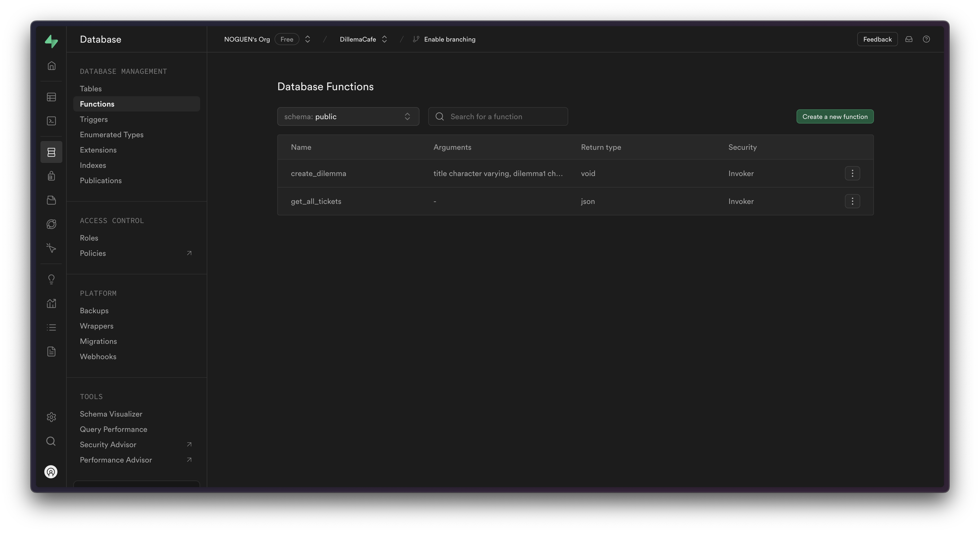The image size is (980, 533).
Task: Open the Realtime cursor icon
Action: pos(51,248)
